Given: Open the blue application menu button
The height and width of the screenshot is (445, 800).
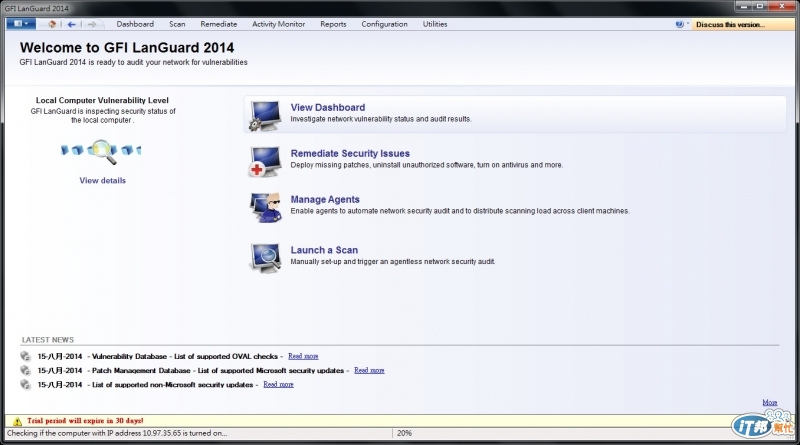Looking at the screenshot, I should pyautogui.click(x=20, y=24).
